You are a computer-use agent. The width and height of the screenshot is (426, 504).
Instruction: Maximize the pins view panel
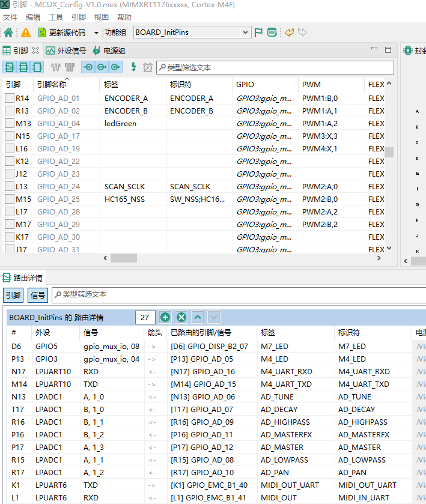point(388,50)
